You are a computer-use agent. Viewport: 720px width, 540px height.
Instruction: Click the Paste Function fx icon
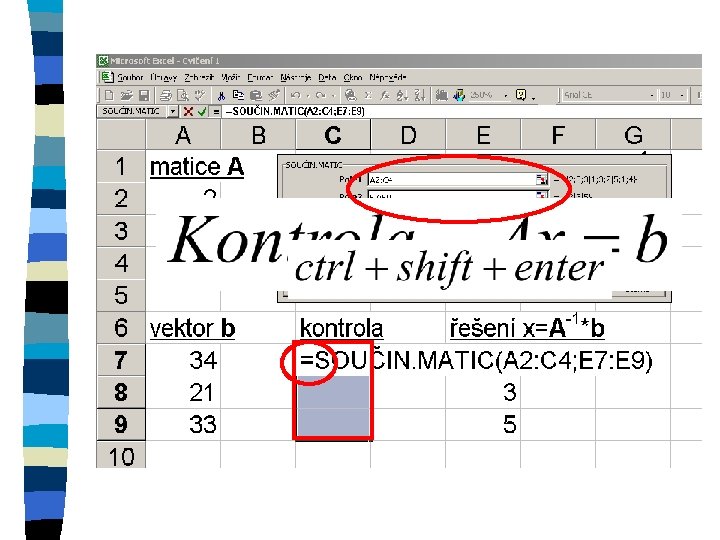(385, 95)
